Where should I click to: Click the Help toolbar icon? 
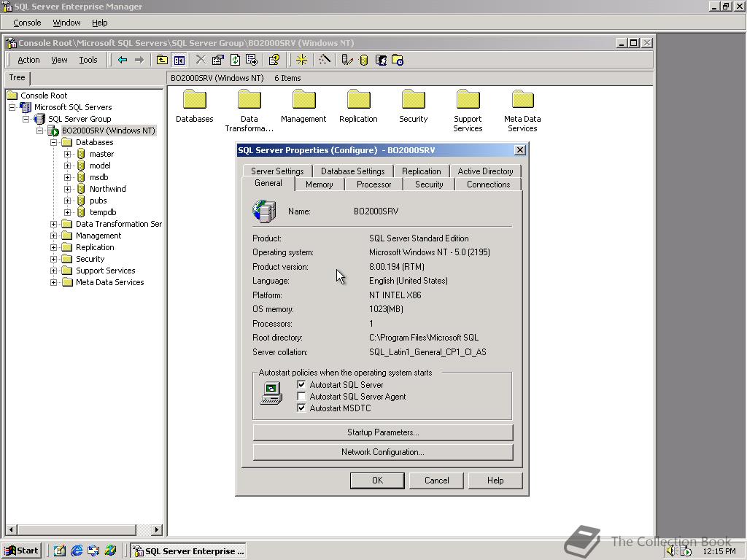tap(274, 60)
